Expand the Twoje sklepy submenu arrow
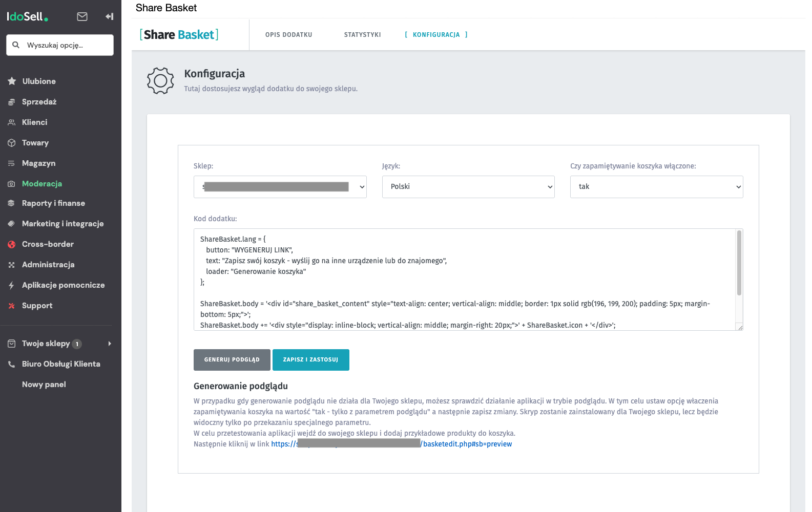The image size is (812, 512). (x=110, y=344)
